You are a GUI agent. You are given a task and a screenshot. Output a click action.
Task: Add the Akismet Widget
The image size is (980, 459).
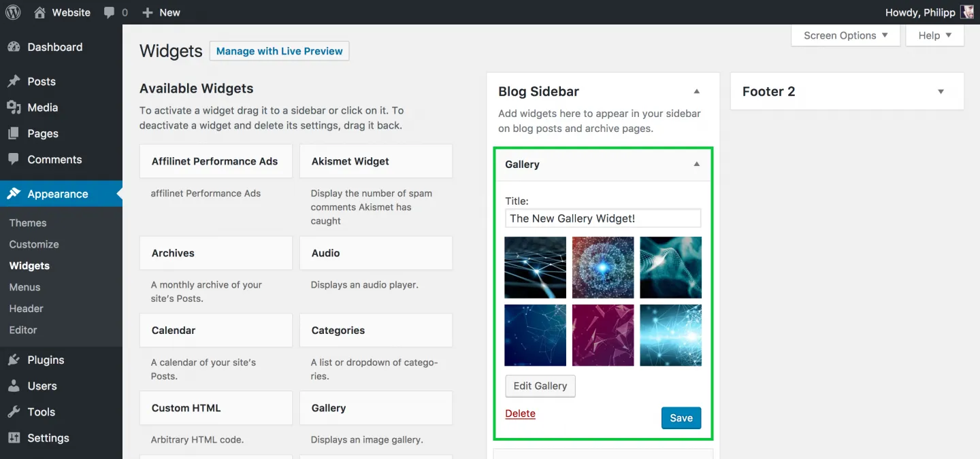pos(376,161)
